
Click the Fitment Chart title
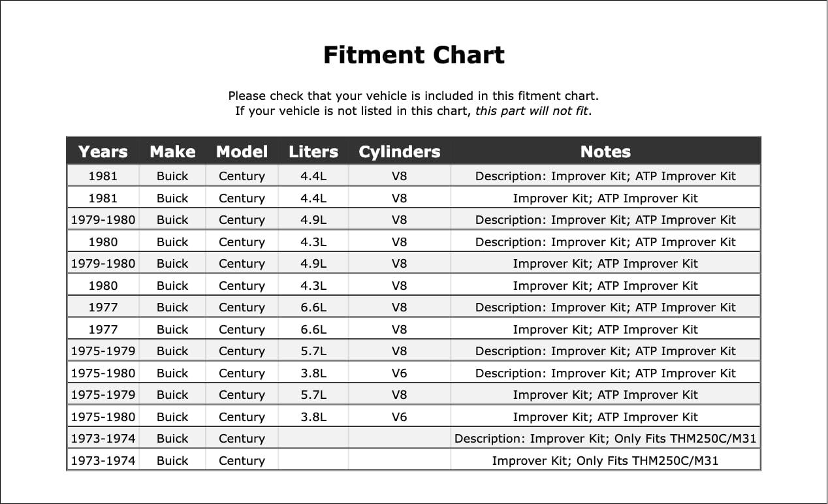point(414,55)
